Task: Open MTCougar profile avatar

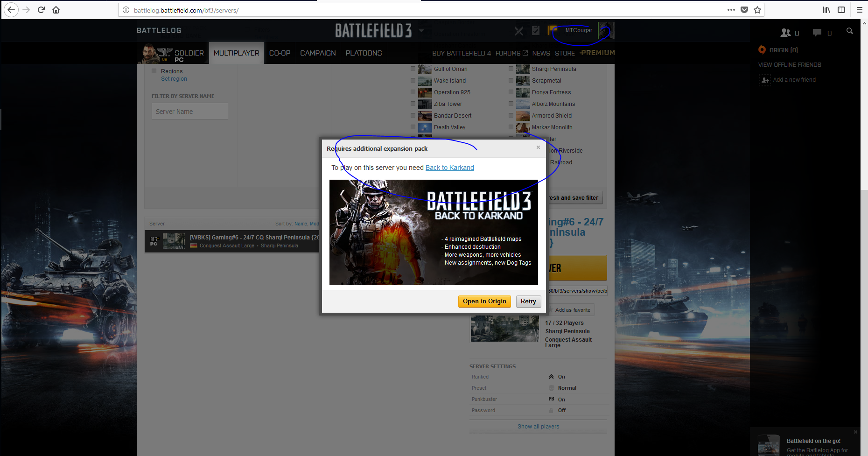Action: 606,30
